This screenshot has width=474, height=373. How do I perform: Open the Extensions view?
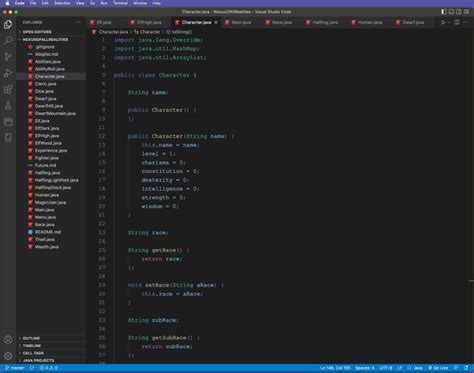click(x=8, y=89)
